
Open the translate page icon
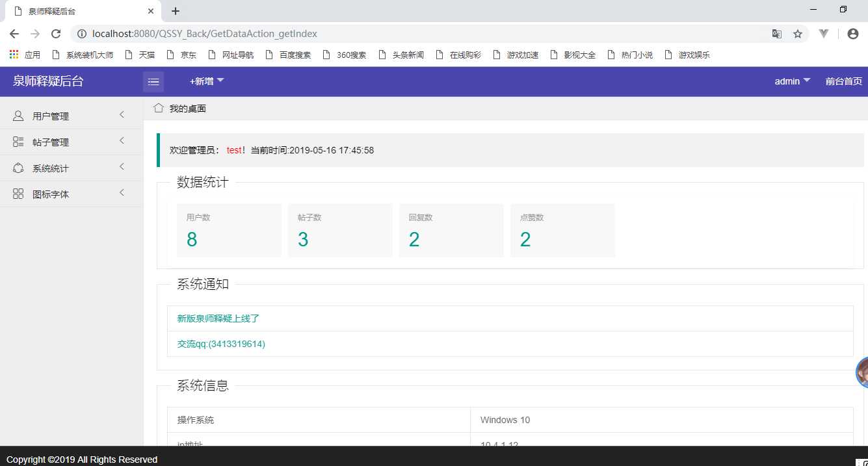coord(776,34)
